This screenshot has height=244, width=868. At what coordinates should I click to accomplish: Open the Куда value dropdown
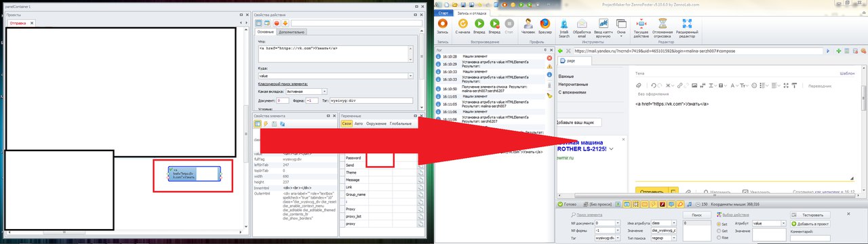tap(336, 76)
